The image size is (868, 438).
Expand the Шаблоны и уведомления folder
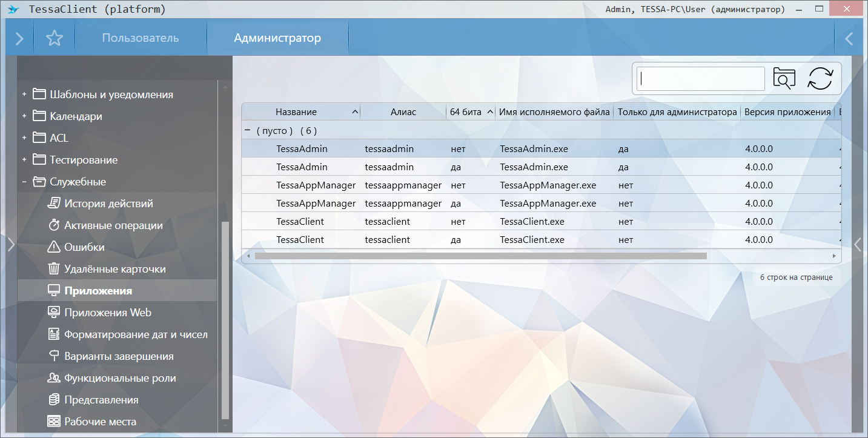24,95
